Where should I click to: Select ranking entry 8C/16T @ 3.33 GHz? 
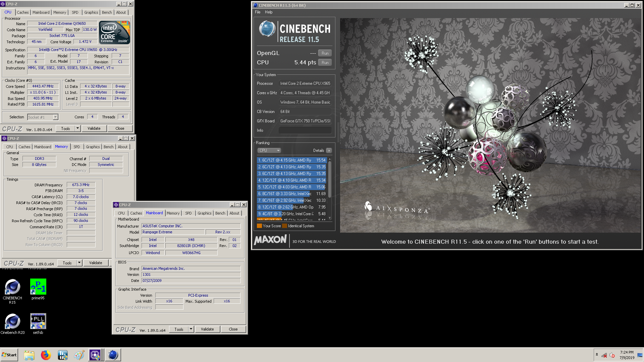[291, 194]
